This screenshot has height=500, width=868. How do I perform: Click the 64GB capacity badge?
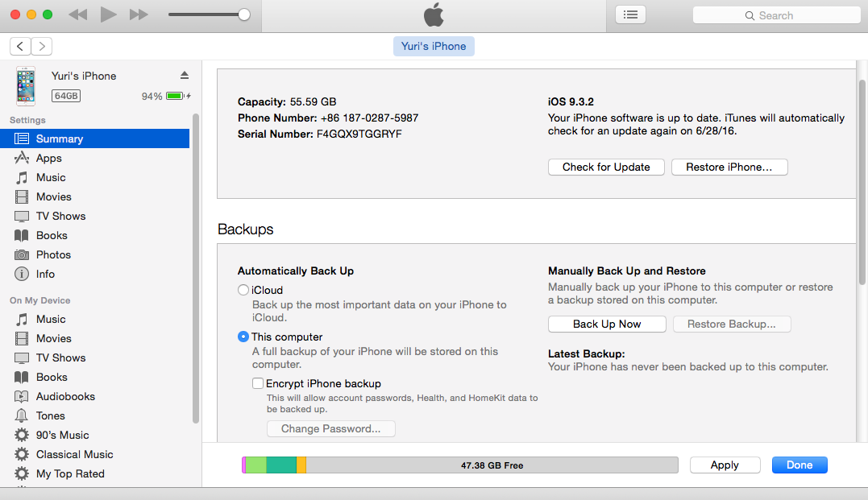click(x=66, y=96)
